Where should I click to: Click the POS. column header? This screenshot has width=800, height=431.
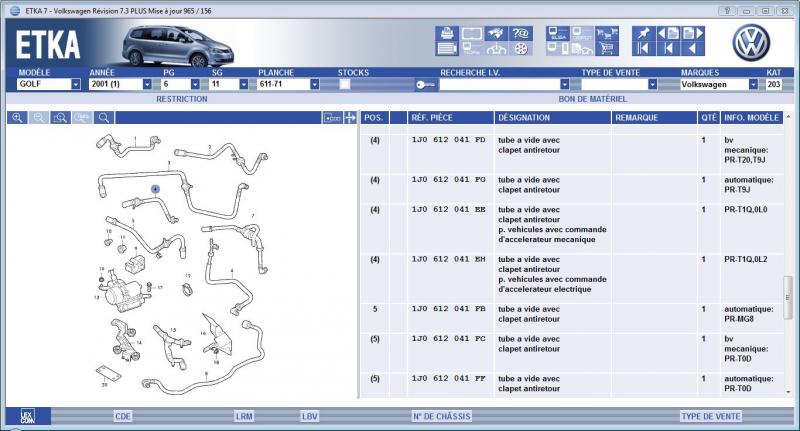click(x=373, y=118)
